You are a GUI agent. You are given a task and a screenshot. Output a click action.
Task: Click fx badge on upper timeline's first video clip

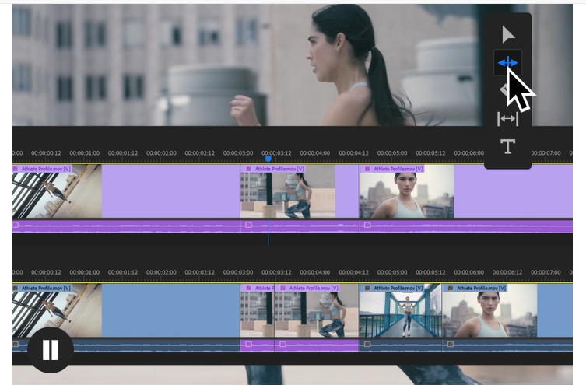16,169
